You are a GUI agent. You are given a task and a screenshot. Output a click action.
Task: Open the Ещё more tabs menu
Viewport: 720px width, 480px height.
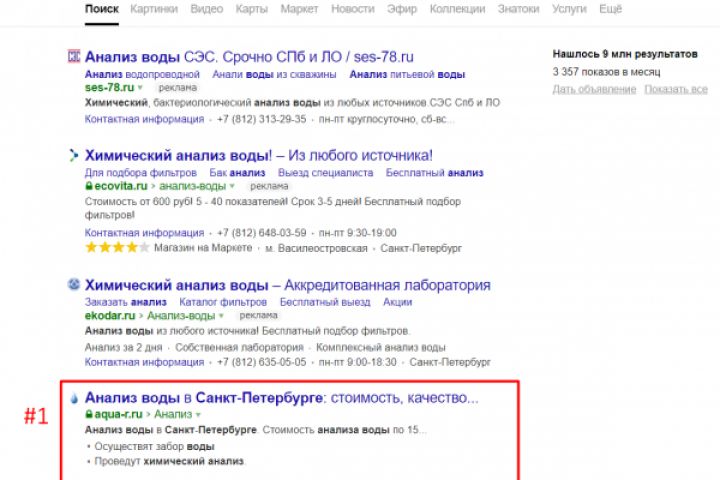[610, 9]
